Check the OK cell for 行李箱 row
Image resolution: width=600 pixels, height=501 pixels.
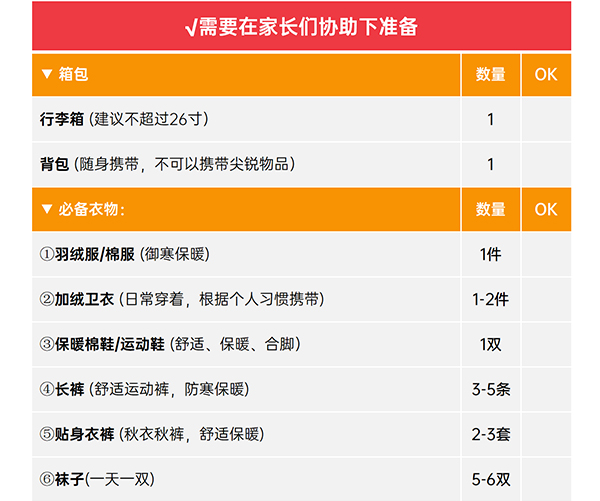pos(545,119)
